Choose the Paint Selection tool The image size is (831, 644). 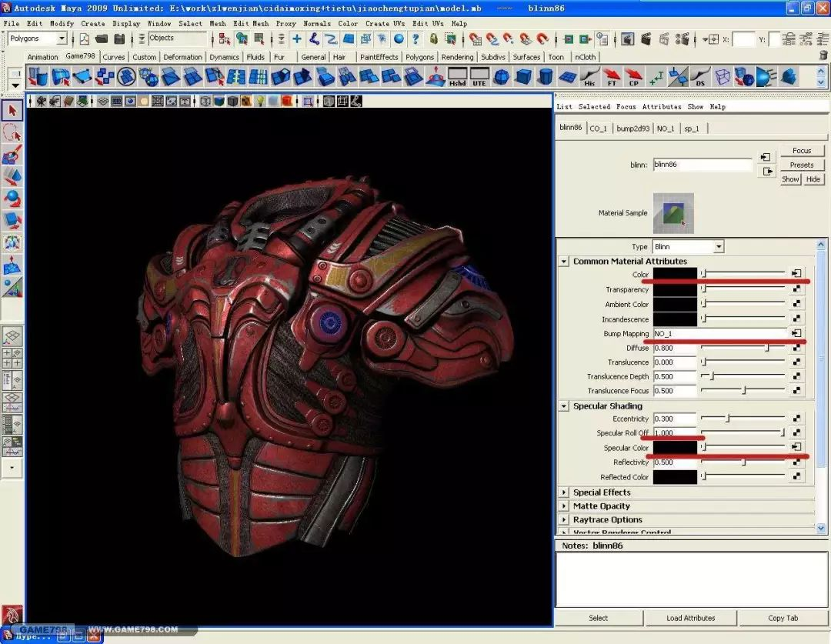12,155
